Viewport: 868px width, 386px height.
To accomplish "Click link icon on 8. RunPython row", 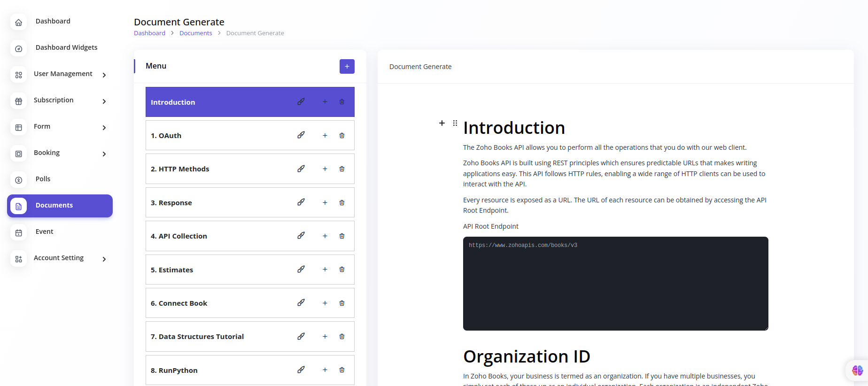I will [x=301, y=370].
